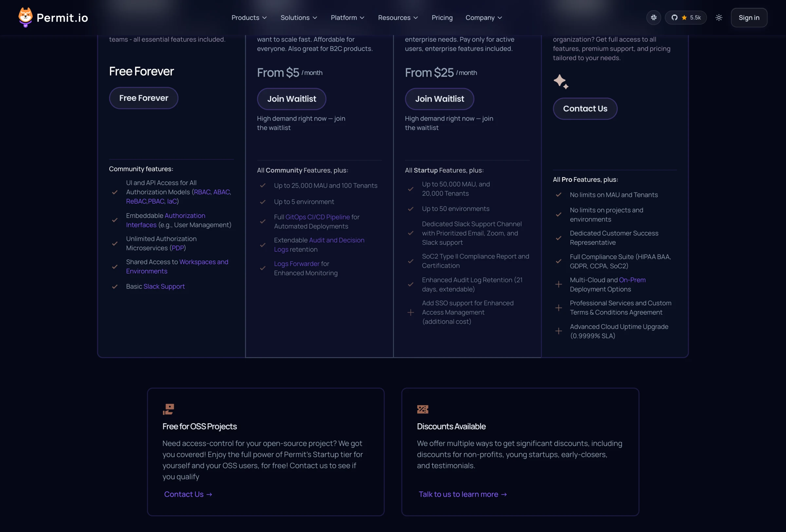Open Audit and Decision Logs link
Viewport: 786px width, 532px height.
[319, 245]
